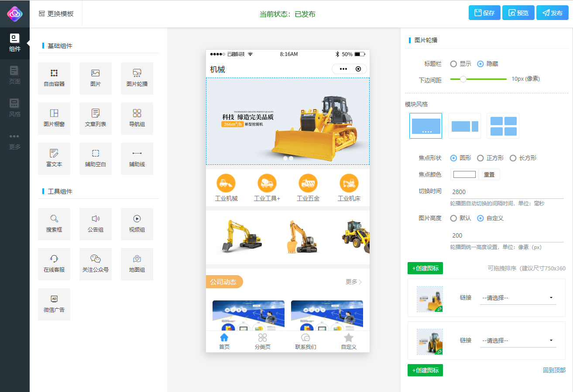This screenshot has width=573, height=392.
Task: Insert the 搜索框 search box component
Action: pos(54,224)
